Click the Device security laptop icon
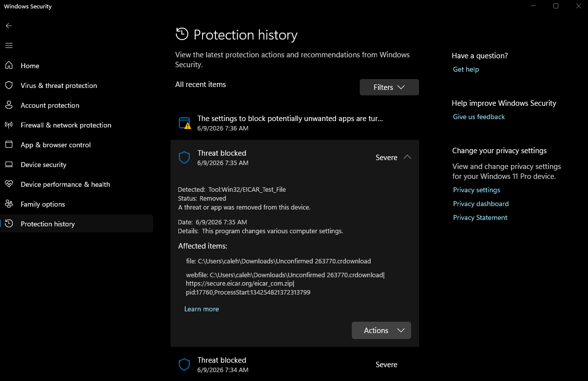The image size is (588, 381). tap(9, 164)
